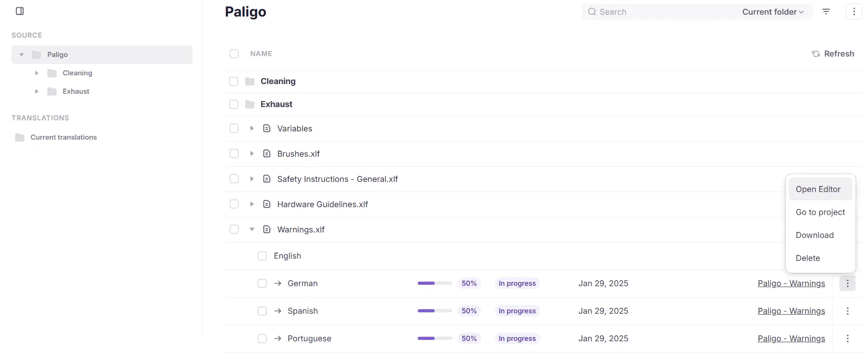Click the arrow icon beside Portuguese
The height and width of the screenshot is (356, 868).
click(277, 339)
